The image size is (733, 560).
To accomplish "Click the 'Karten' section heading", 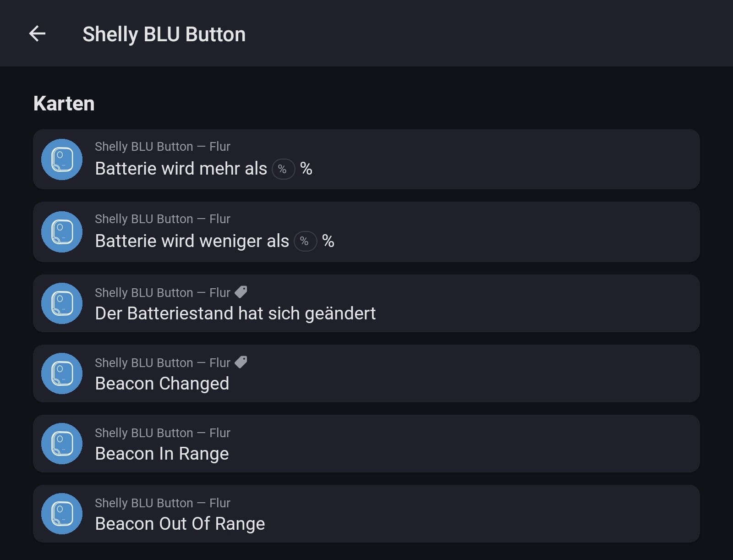I will 64,104.
